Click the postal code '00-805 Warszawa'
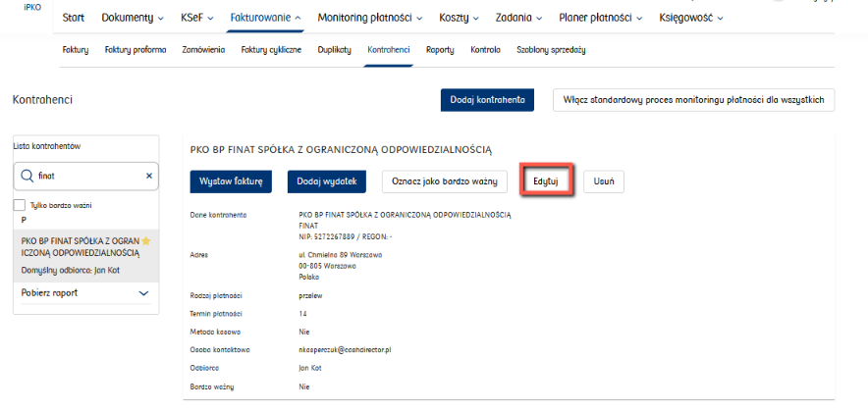The width and height of the screenshot is (868, 412). (327, 266)
